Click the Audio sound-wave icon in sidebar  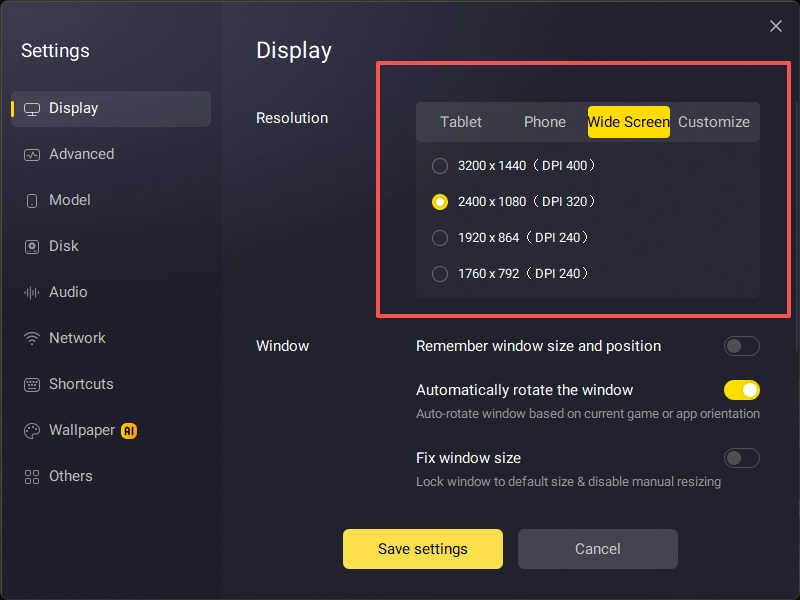point(32,292)
